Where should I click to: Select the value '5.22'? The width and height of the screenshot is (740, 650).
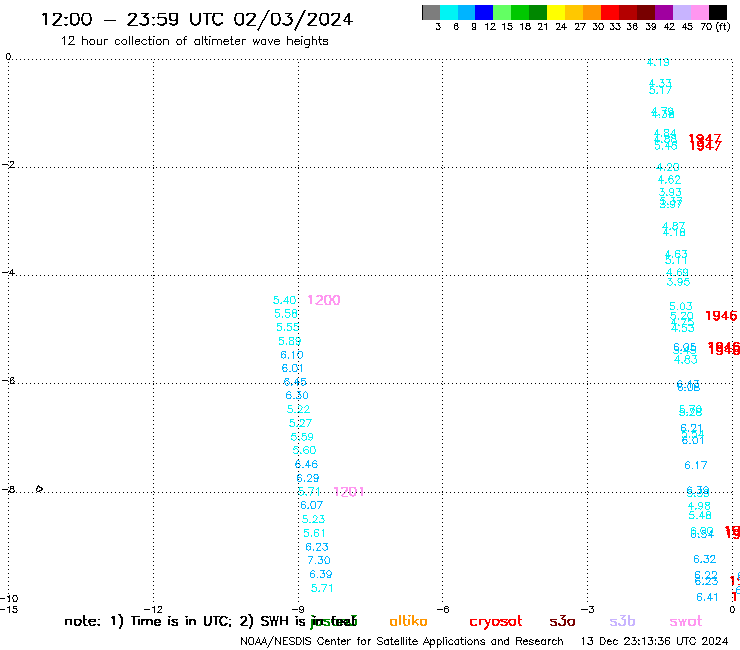click(298, 409)
